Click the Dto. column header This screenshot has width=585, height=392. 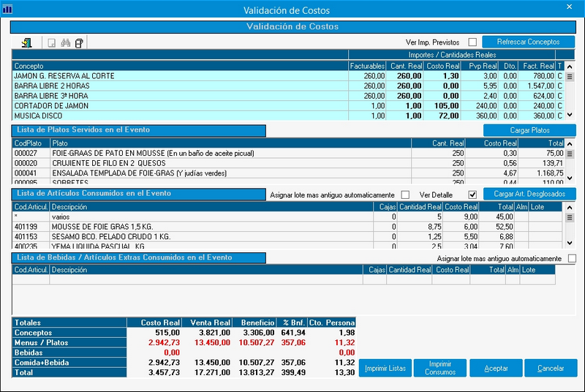pyautogui.click(x=507, y=66)
